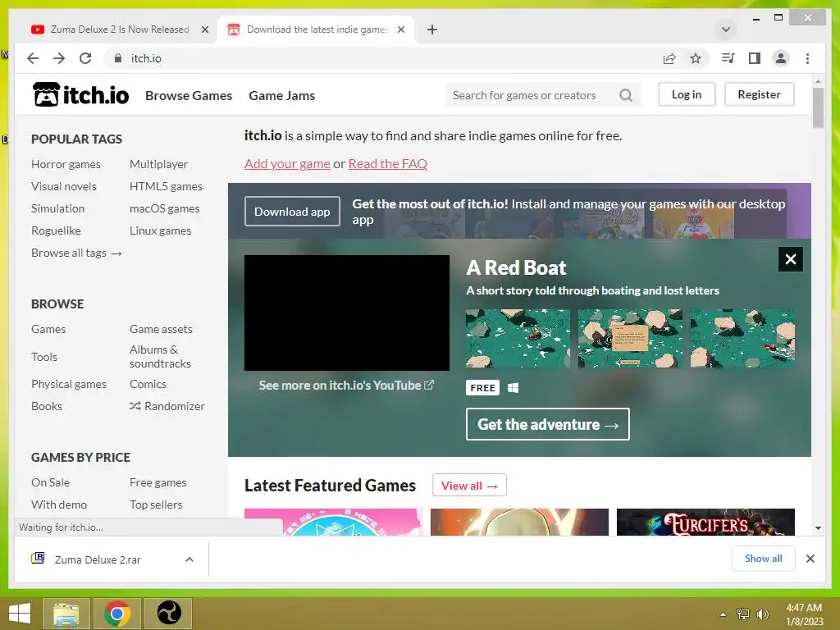Dismiss the A Red Boat featured banner
Image resolution: width=840 pixels, height=630 pixels.
790,259
